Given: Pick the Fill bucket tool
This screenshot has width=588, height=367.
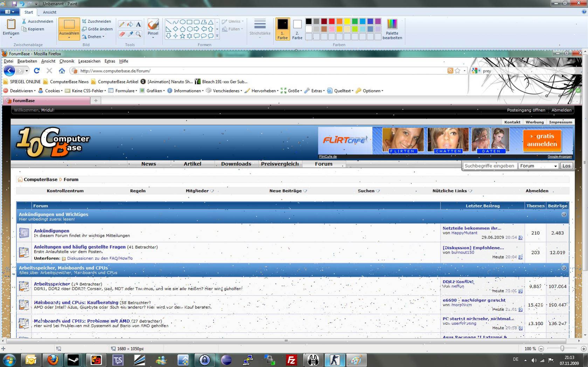Looking at the screenshot, I should click(130, 24).
